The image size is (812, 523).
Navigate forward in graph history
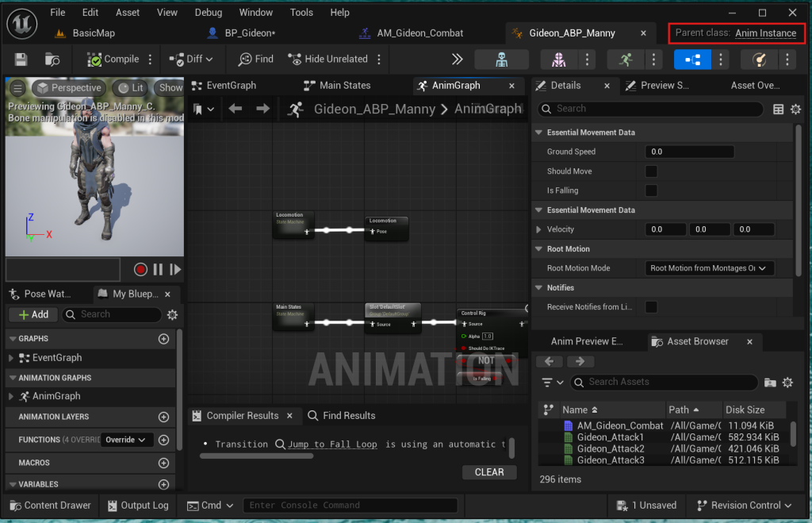(262, 109)
